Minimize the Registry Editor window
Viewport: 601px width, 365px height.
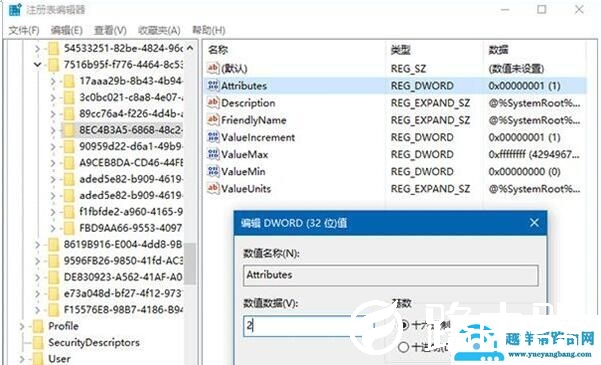506,9
